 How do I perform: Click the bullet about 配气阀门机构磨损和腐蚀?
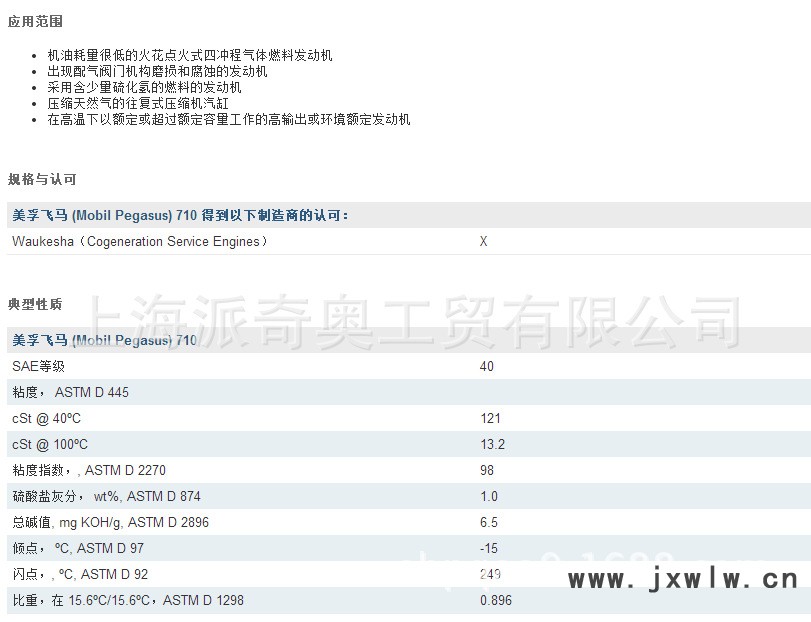(x=157, y=72)
